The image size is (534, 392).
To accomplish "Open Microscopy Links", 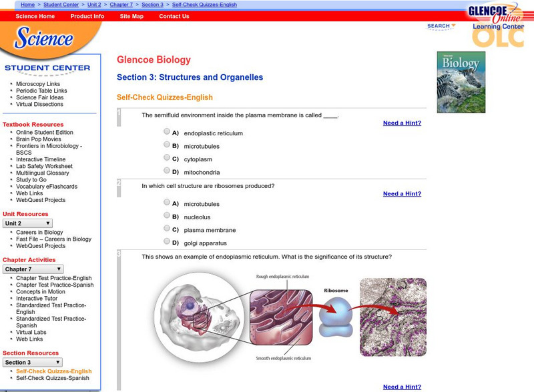I will click(38, 84).
